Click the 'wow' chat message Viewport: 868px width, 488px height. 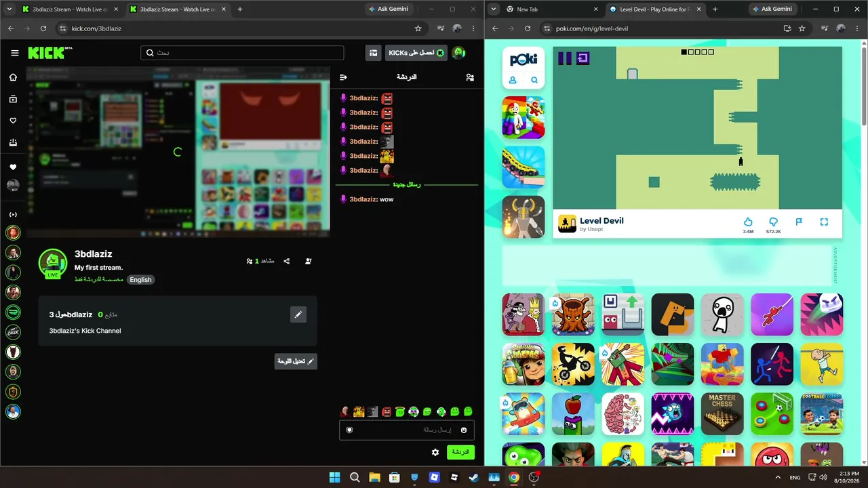(387, 199)
